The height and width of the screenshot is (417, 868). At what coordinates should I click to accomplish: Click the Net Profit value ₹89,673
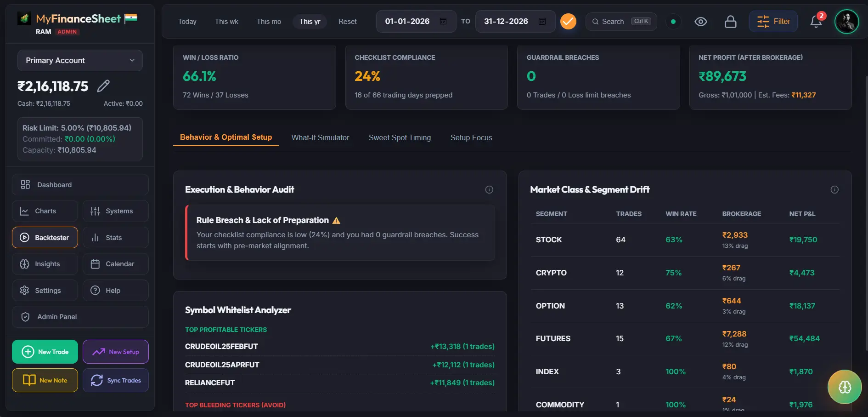722,76
